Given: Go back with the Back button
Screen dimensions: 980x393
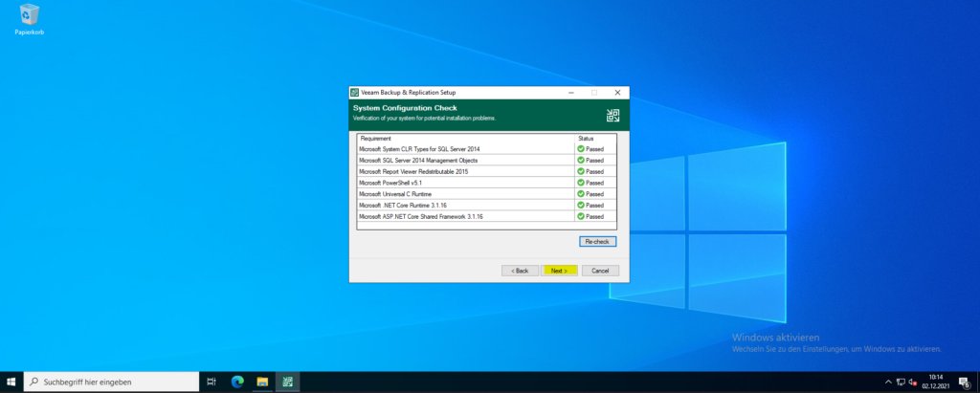Looking at the screenshot, I should [x=520, y=271].
